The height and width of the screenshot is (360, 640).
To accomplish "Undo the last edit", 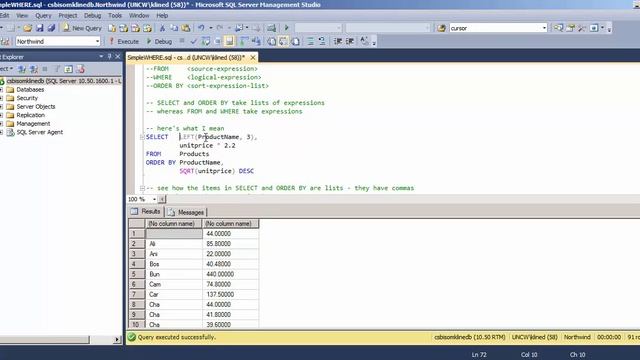I will pyautogui.click(x=201, y=28).
